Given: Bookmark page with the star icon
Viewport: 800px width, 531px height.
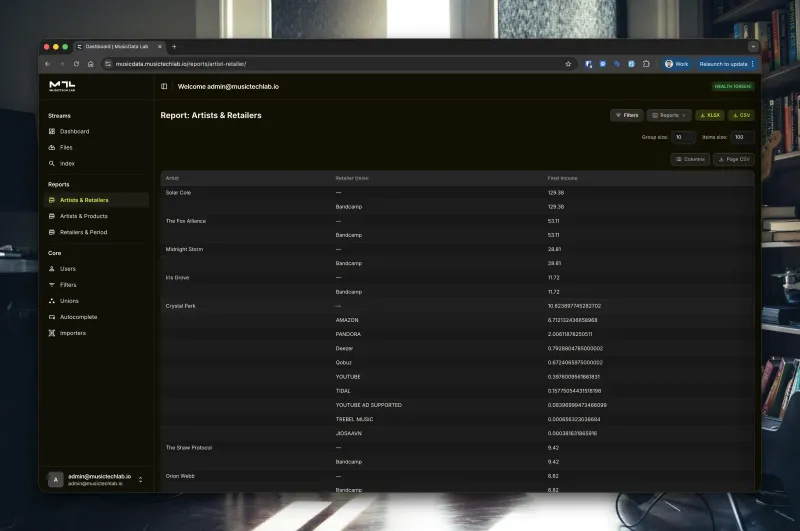Looking at the screenshot, I should click(568, 64).
